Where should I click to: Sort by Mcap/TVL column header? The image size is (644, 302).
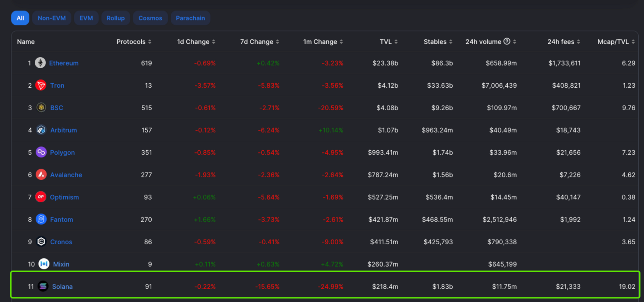click(x=616, y=42)
